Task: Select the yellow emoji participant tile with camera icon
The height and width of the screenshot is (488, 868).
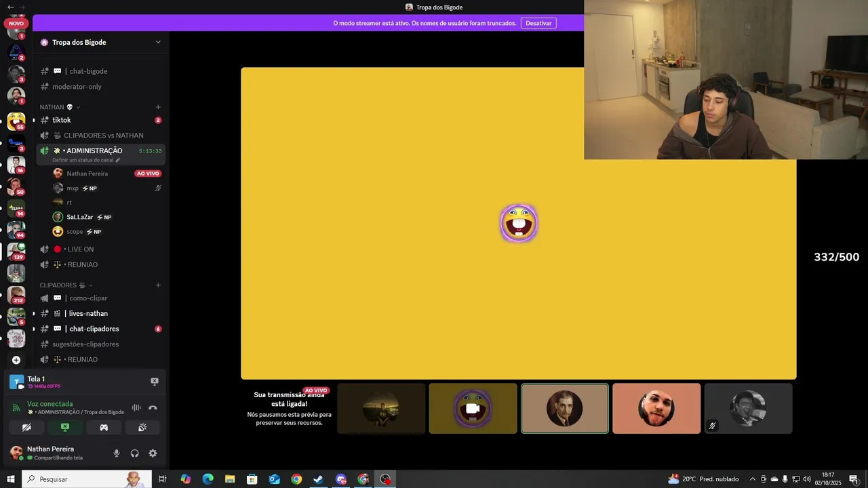Action: (473, 409)
